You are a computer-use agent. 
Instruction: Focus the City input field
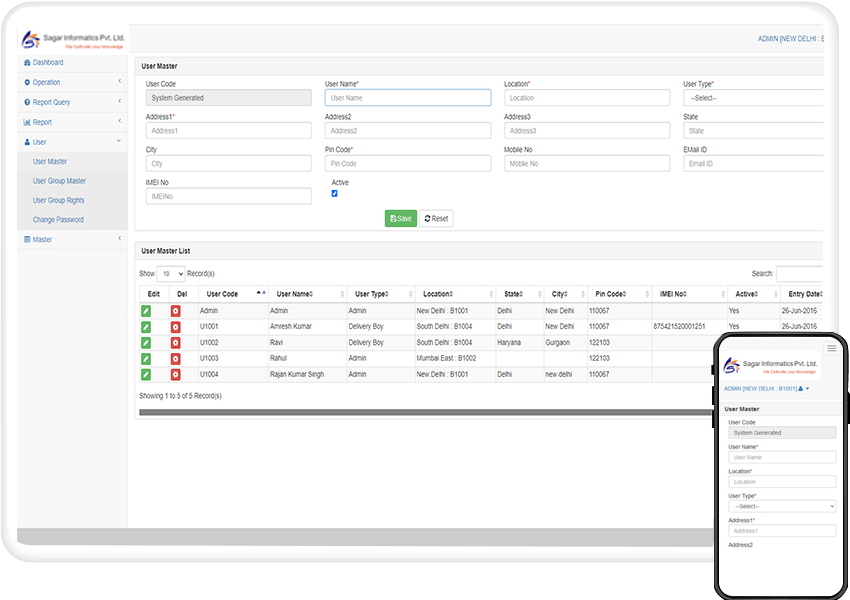[x=228, y=164]
